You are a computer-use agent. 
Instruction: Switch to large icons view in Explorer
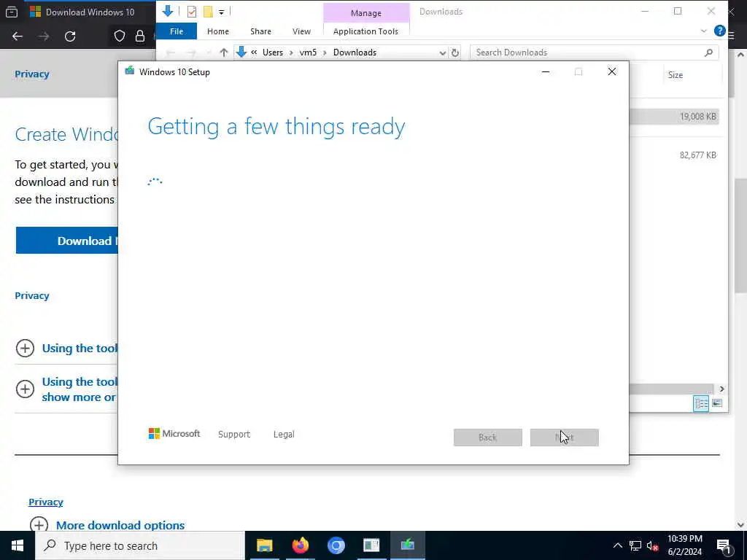coord(717,403)
